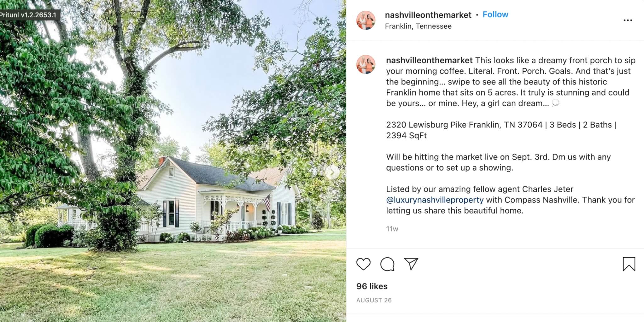Click the caption address line text
Screen dimensions: 644x322
point(501,130)
